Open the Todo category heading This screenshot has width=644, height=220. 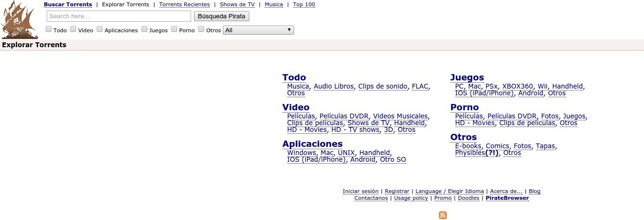(x=294, y=78)
